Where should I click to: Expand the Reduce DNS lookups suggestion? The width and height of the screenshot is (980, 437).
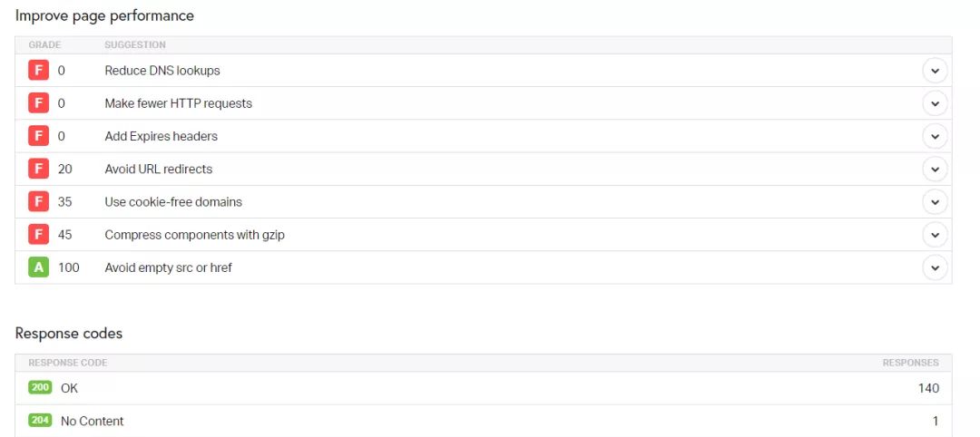point(935,71)
